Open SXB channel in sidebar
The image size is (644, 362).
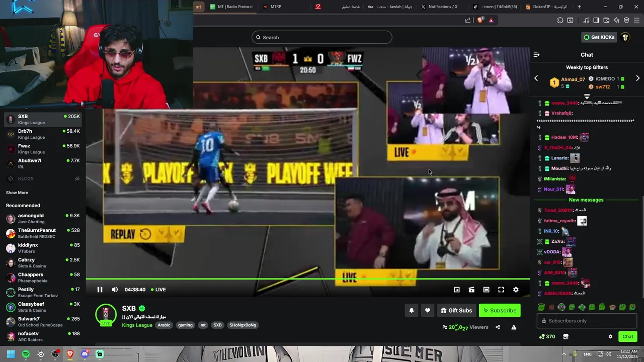43,119
